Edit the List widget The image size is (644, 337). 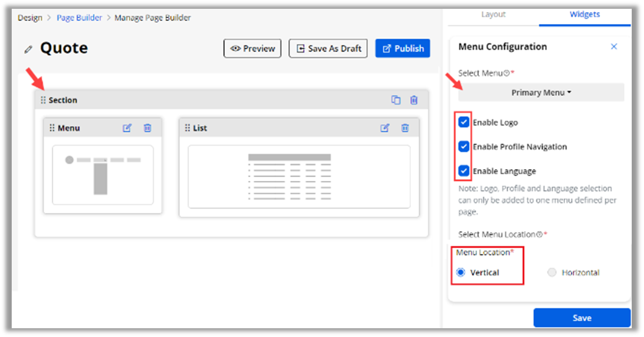pos(385,128)
